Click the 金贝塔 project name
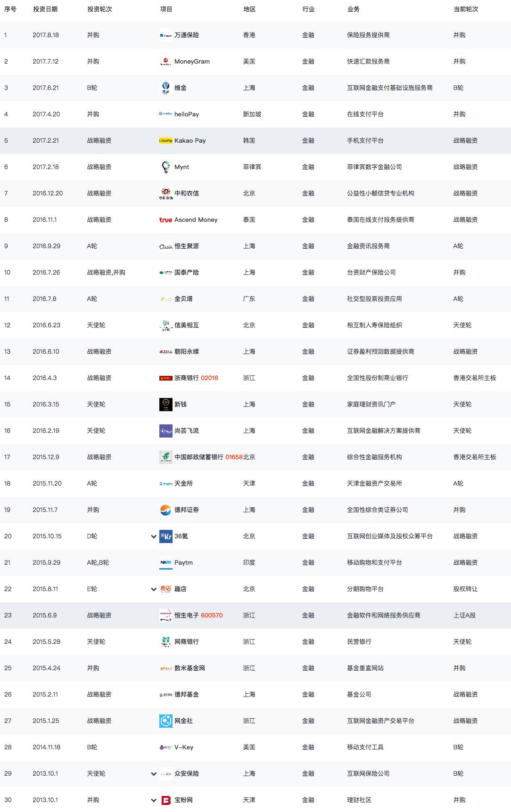 [183, 299]
